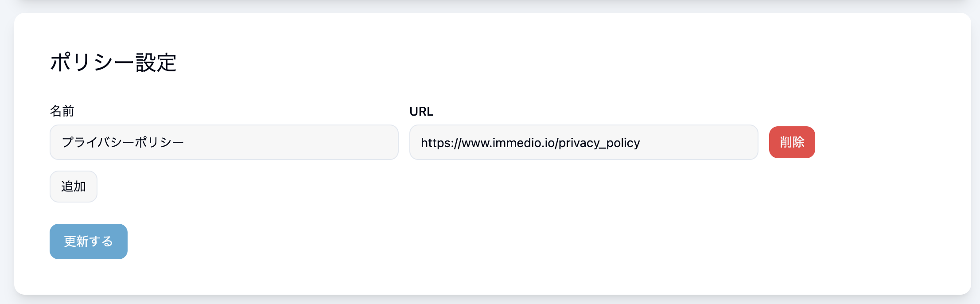Focus the 名前 name input field
The height and width of the screenshot is (304, 980).
[224, 142]
